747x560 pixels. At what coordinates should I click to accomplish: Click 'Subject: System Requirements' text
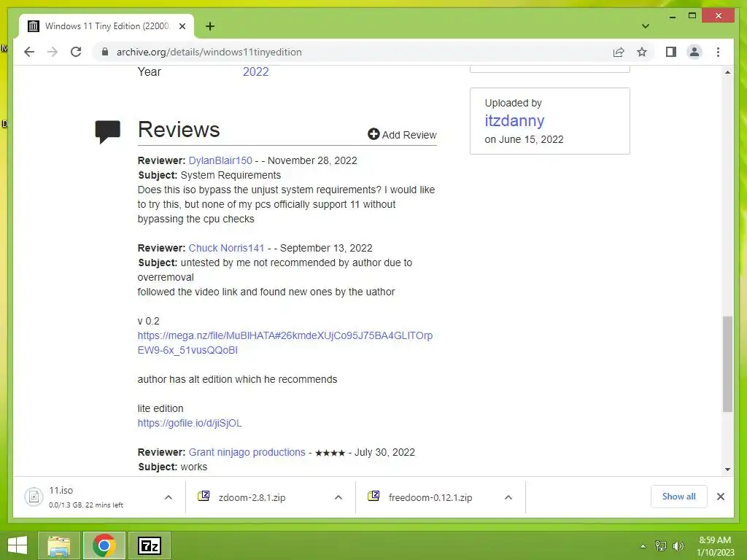coord(209,175)
